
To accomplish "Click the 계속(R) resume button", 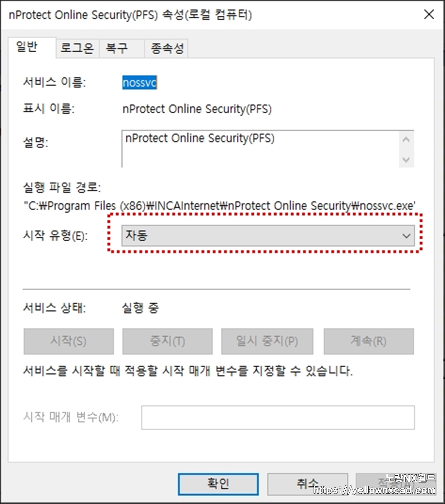I will click(369, 341).
